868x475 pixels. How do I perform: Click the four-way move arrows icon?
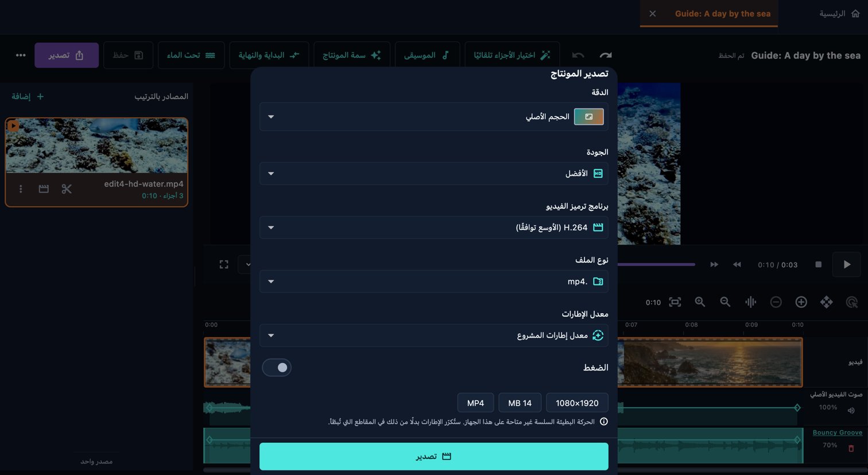coord(826,302)
